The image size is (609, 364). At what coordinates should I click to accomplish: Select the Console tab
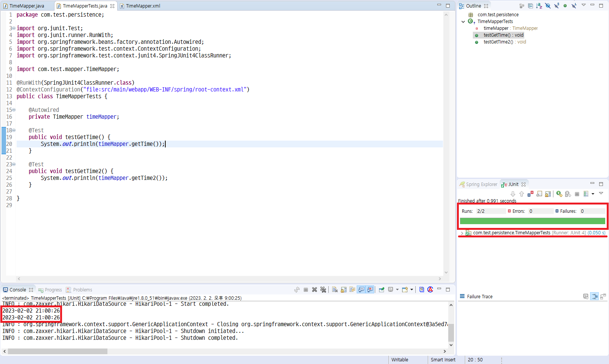coord(18,290)
